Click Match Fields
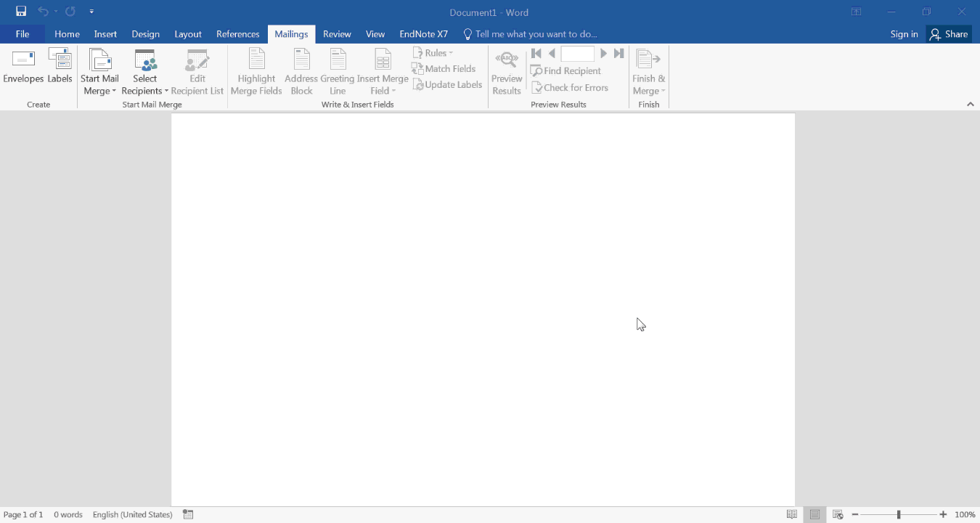980x523 pixels. (444, 68)
